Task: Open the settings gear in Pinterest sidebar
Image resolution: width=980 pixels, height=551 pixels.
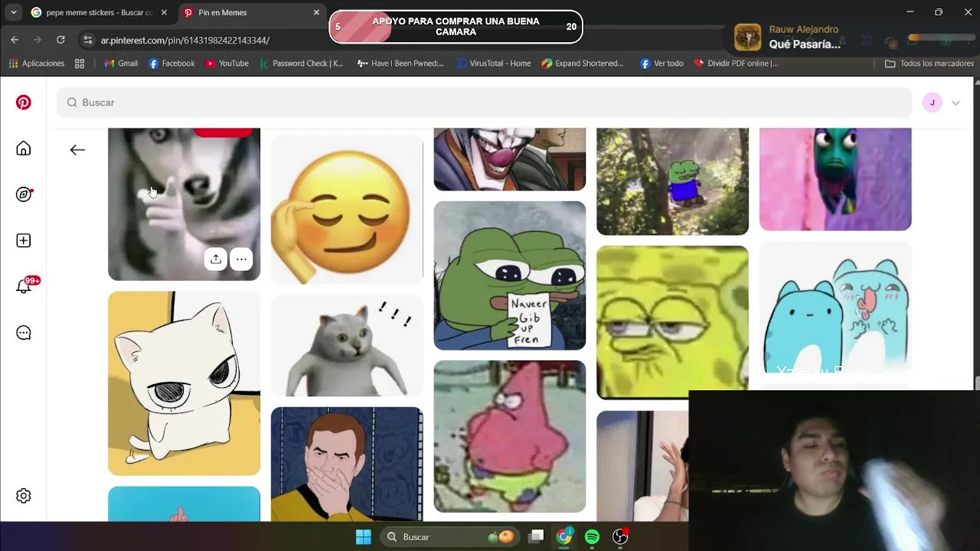Action: (x=24, y=496)
